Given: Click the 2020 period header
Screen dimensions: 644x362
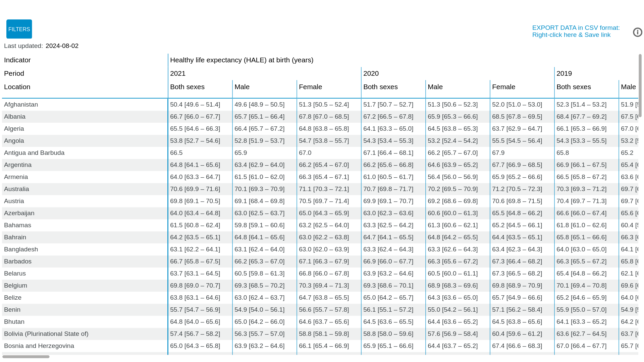Looking at the screenshot, I should (371, 73).
